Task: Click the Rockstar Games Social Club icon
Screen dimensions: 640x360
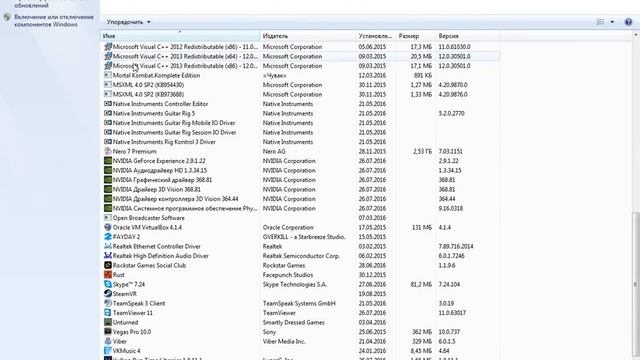Action: (108, 265)
